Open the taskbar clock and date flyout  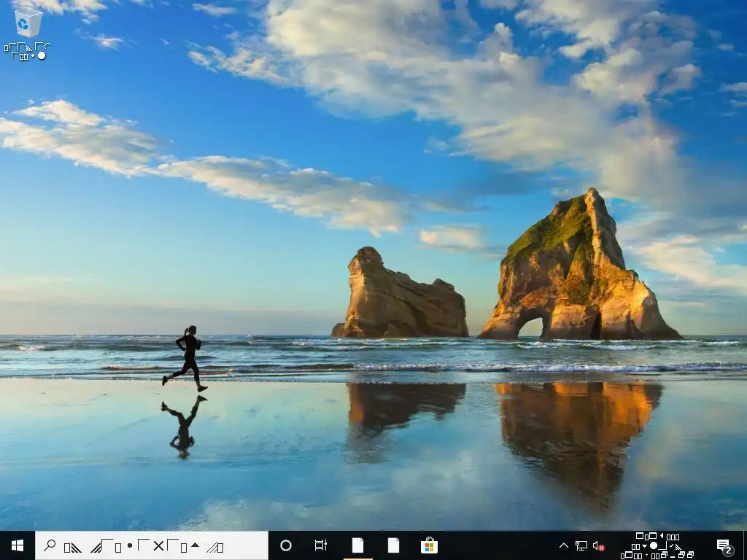pyautogui.click(x=657, y=545)
